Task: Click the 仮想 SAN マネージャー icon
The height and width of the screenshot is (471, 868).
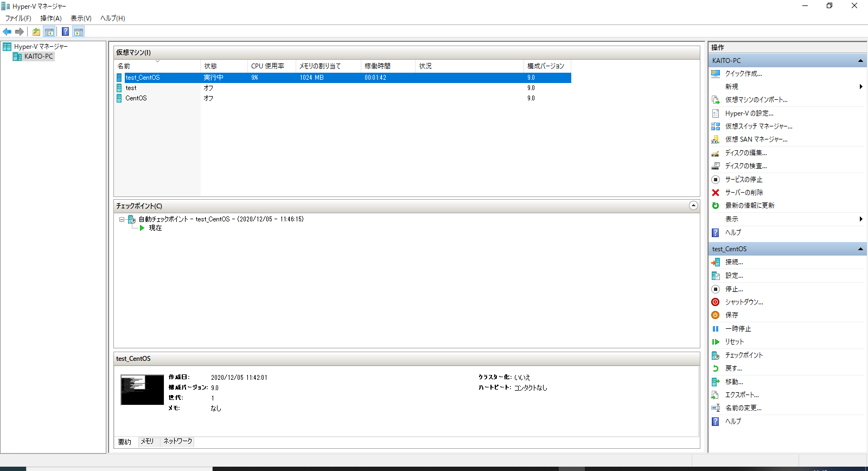Action: click(716, 139)
